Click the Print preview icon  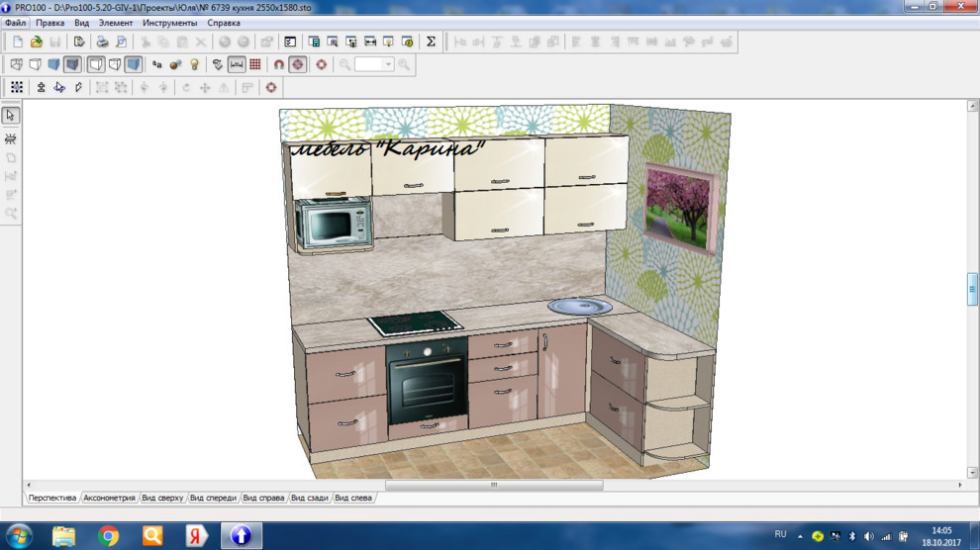[x=121, y=42]
